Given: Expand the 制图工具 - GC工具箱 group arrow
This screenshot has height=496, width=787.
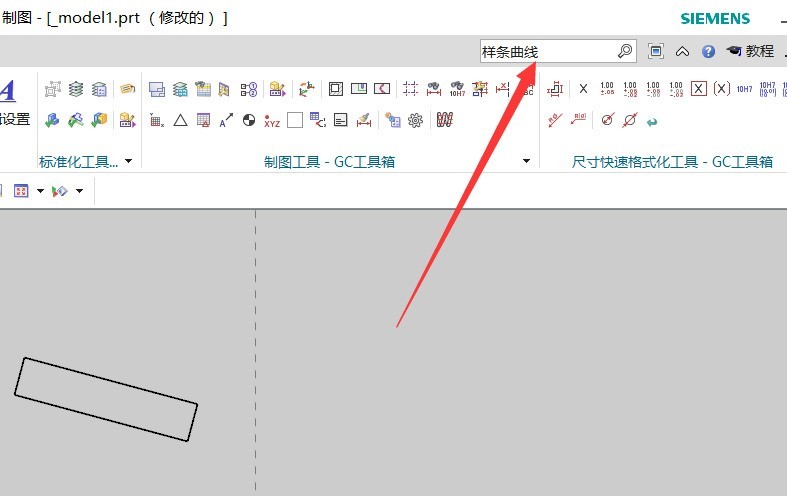Looking at the screenshot, I should tap(526, 161).
